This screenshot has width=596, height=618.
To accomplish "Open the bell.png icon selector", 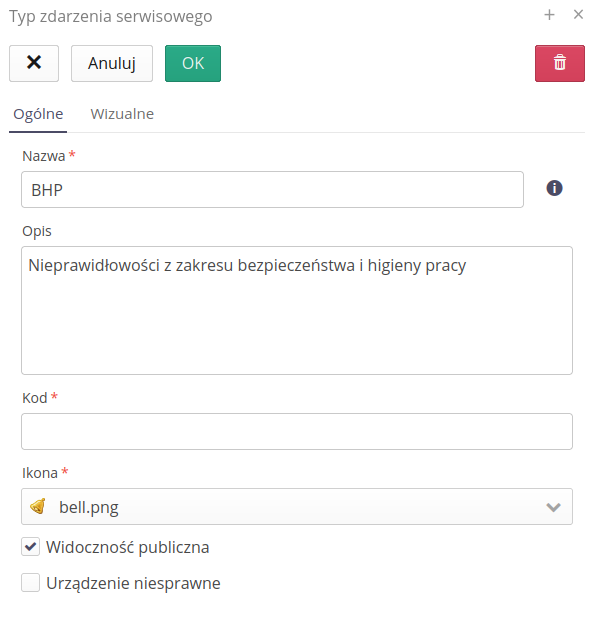I will (x=297, y=506).
